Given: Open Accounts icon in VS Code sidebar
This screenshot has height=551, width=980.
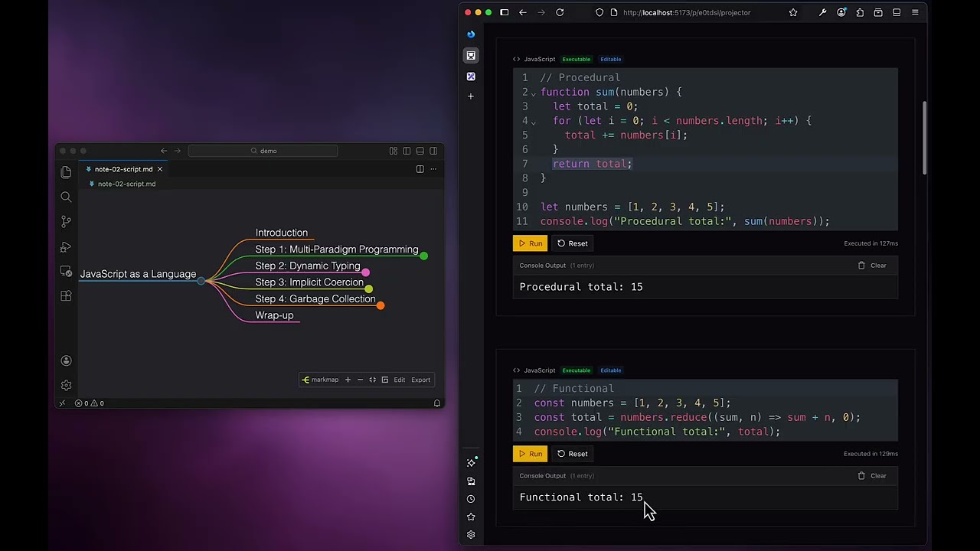Looking at the screenshot, I should pos(66,360).
